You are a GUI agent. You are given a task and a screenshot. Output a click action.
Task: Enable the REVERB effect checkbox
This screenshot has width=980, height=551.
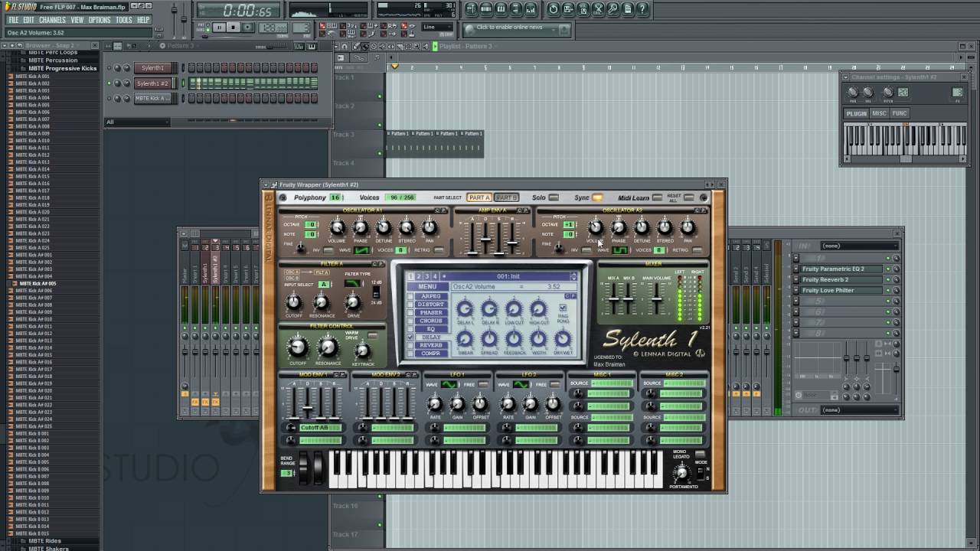point(410,345)
